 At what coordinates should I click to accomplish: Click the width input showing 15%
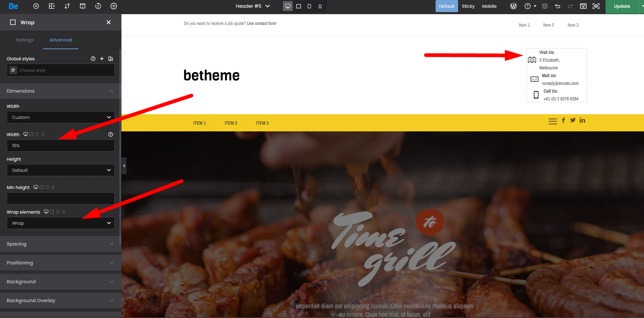click(61, 146)
